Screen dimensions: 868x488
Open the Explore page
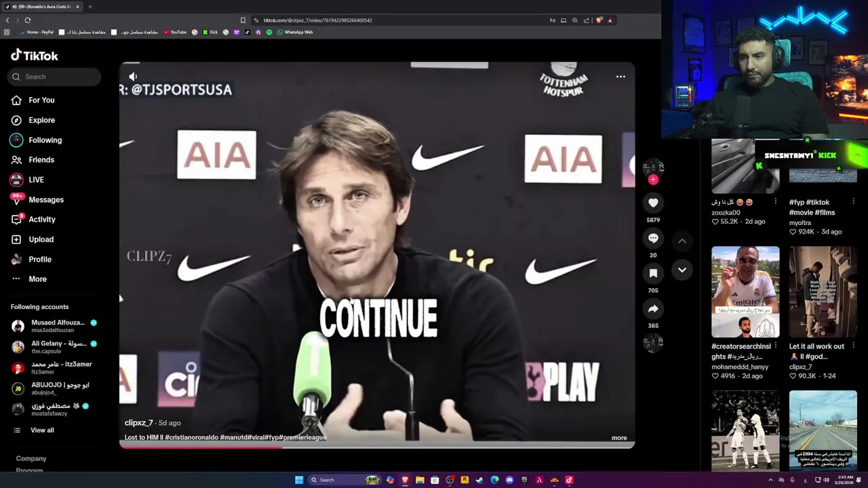tap(41, 120)
